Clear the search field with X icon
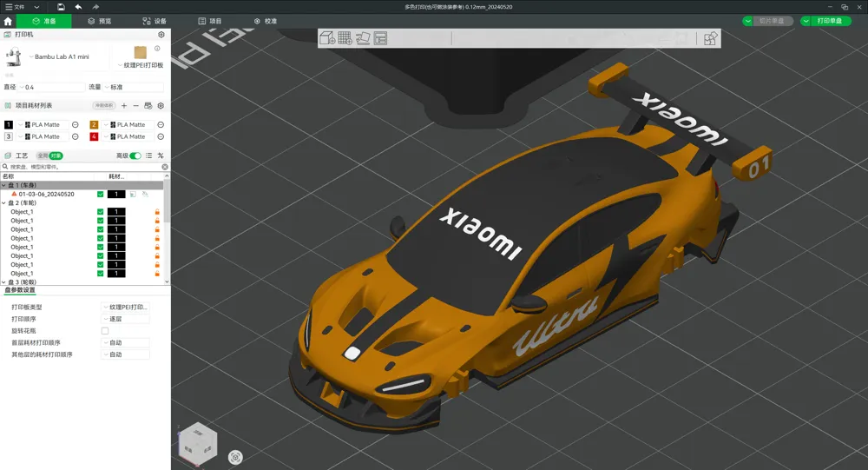868x470 pixels. [x=165, y=167]
